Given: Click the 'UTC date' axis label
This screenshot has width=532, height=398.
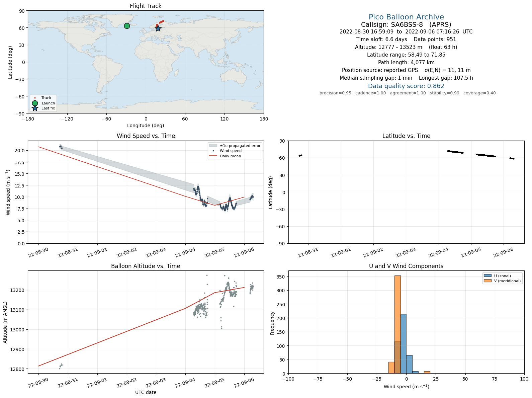Looking at the screenshot, I should tap(146, 392).
